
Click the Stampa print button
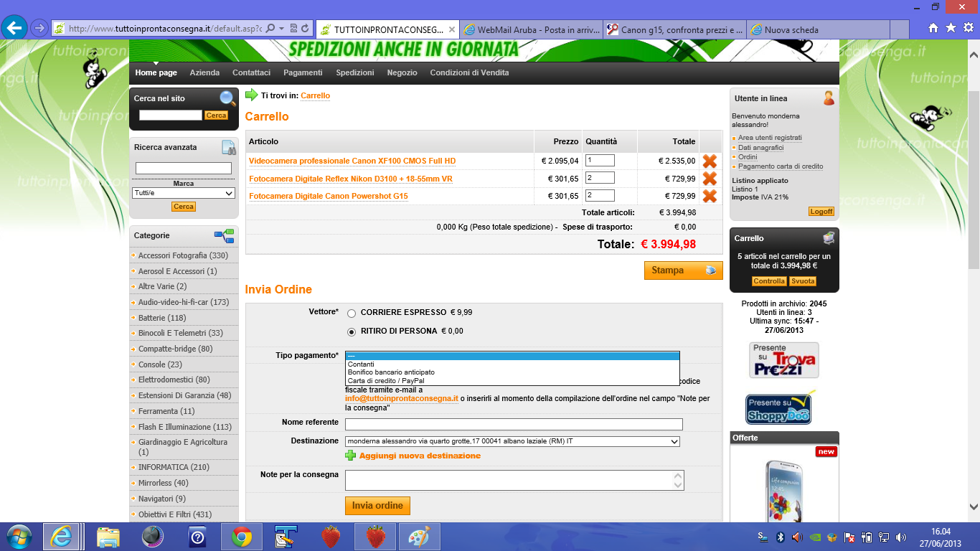(683, 270)
